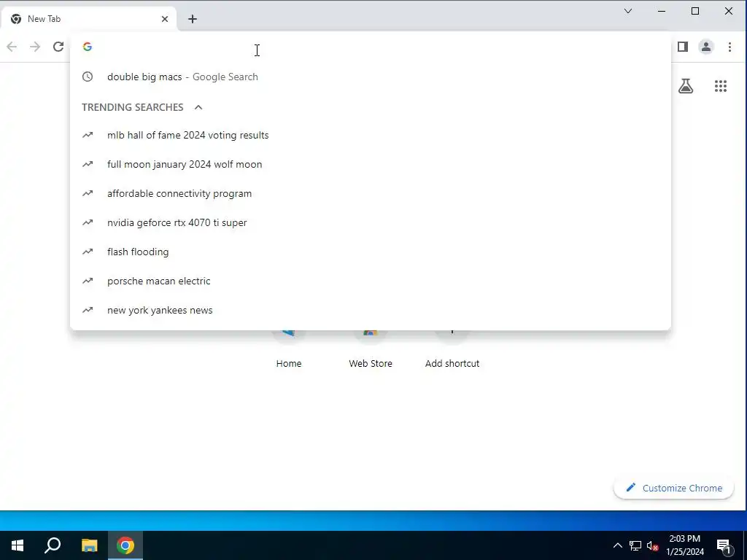Screen dimensions: 747x560
Task: Click trending arrow icon beside porsche macan electric
Action: [x=88, y=281]
